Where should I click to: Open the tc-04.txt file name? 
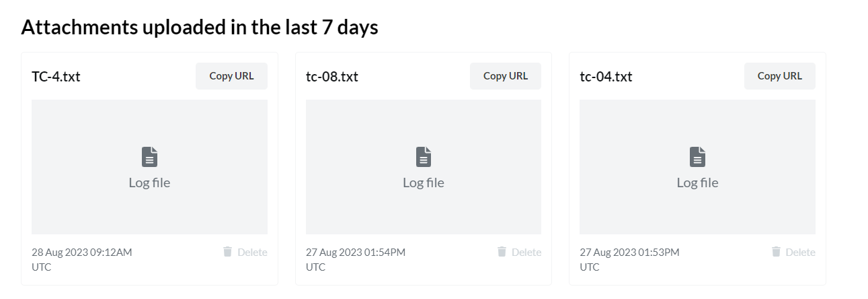[x=606, y=76]
